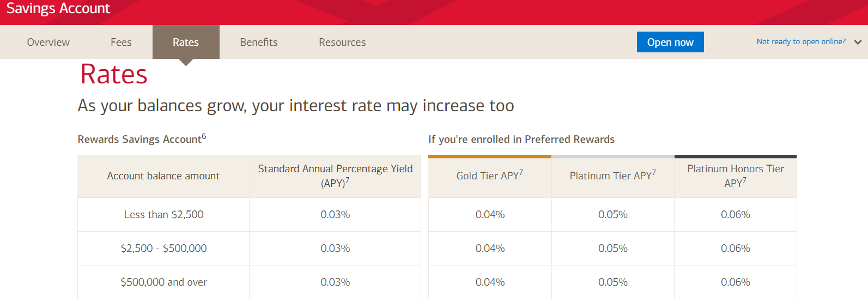Click the 'Not ready to open online?' link
Image resolution: width=868 pixels, height=302 pixels.
801,42
